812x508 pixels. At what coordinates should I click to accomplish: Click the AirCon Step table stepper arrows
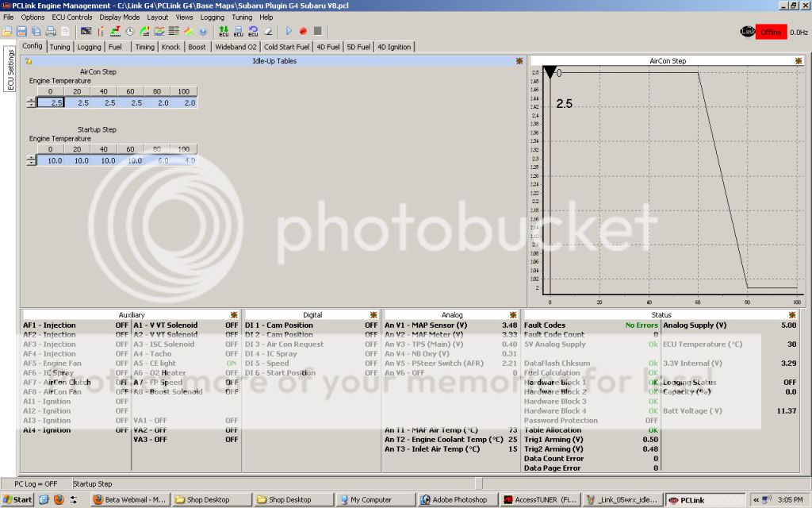pyautogui.click(x=31, y=102)
